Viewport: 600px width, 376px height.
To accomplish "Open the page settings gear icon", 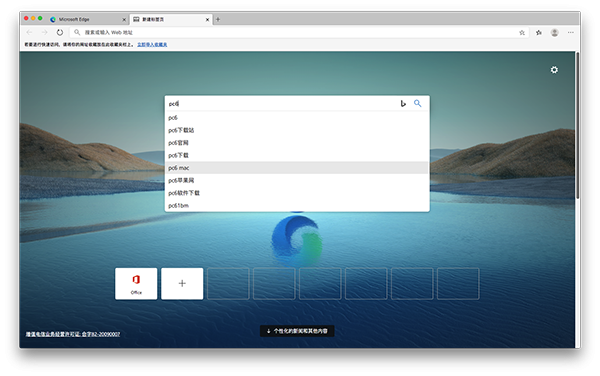I will 554,70.
